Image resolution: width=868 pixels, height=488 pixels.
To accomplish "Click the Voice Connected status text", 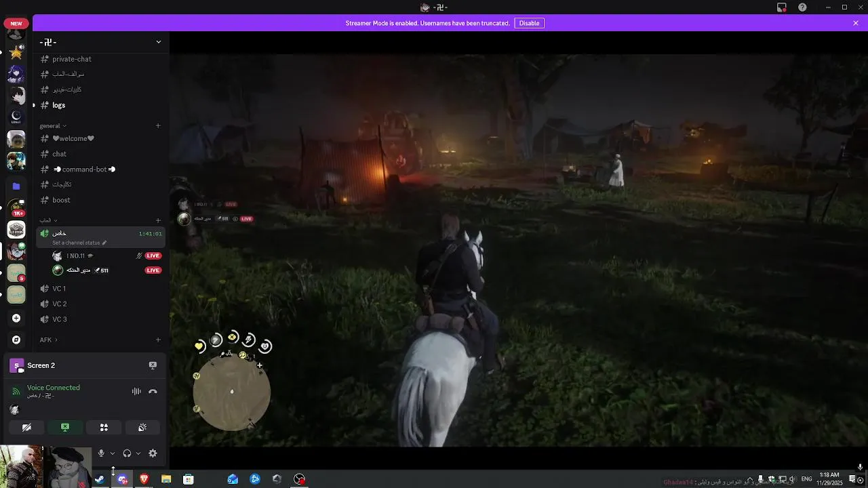I will (54, 388).
